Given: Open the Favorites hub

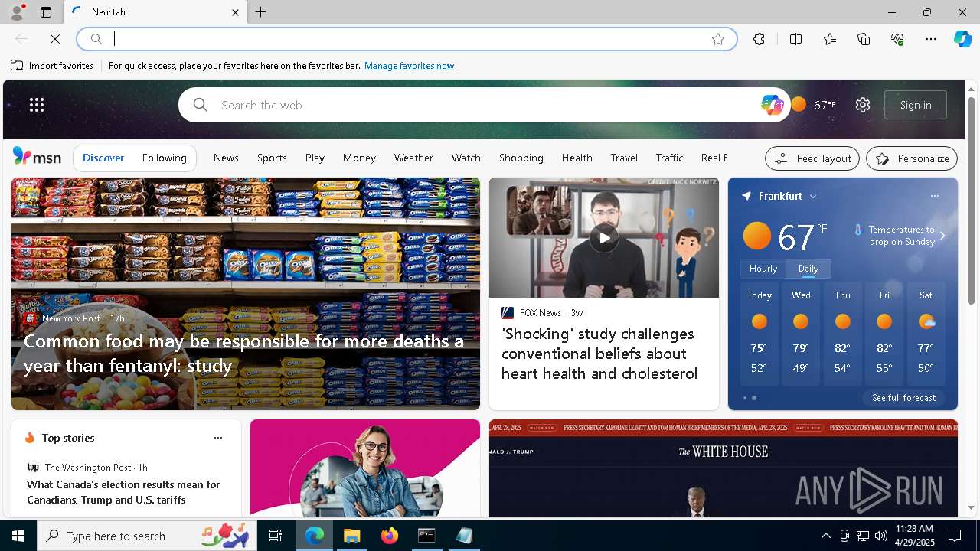Looking at the screenshot, I should click(830, 39).
